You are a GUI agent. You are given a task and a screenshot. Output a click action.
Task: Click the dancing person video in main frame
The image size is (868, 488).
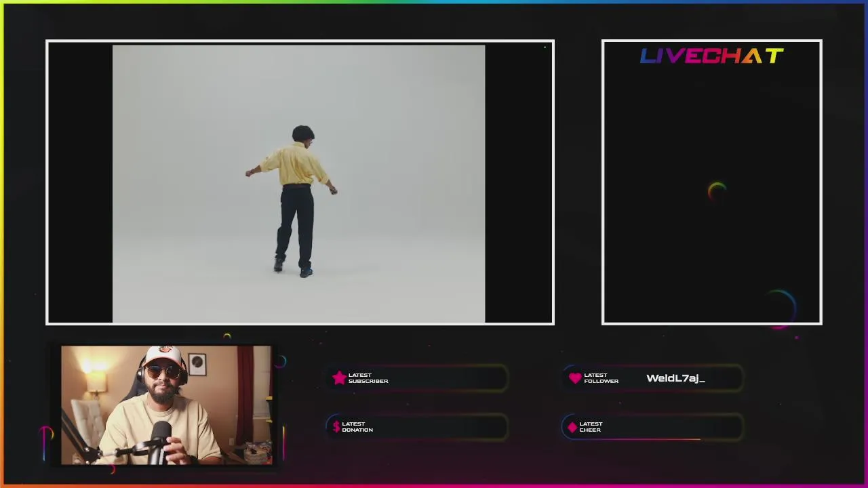(x=298, y=184)
